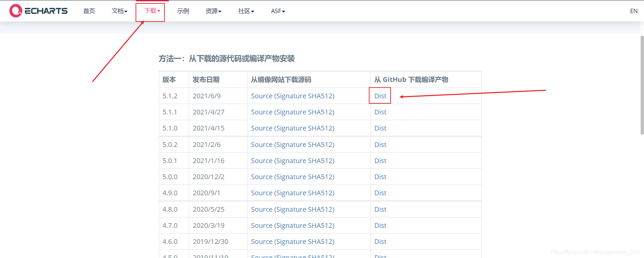644x258 pixels.
Task: Download Dist for version 5.1.2
Action: point(380,96)
